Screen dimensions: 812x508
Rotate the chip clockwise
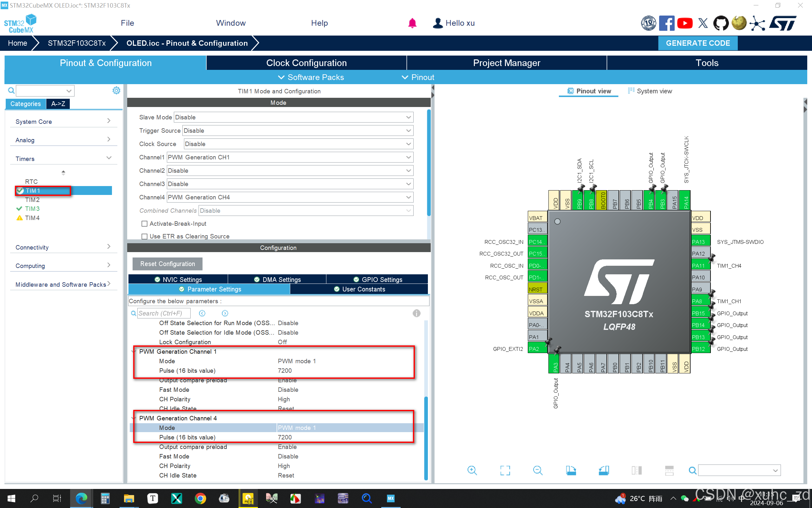pos(570,470)
